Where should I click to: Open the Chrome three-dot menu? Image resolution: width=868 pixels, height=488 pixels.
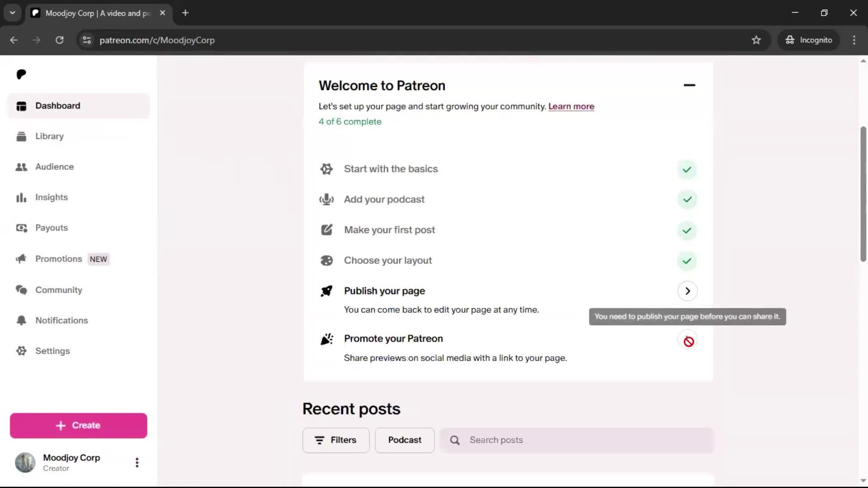pyautogui.click(x=854, y=40)
